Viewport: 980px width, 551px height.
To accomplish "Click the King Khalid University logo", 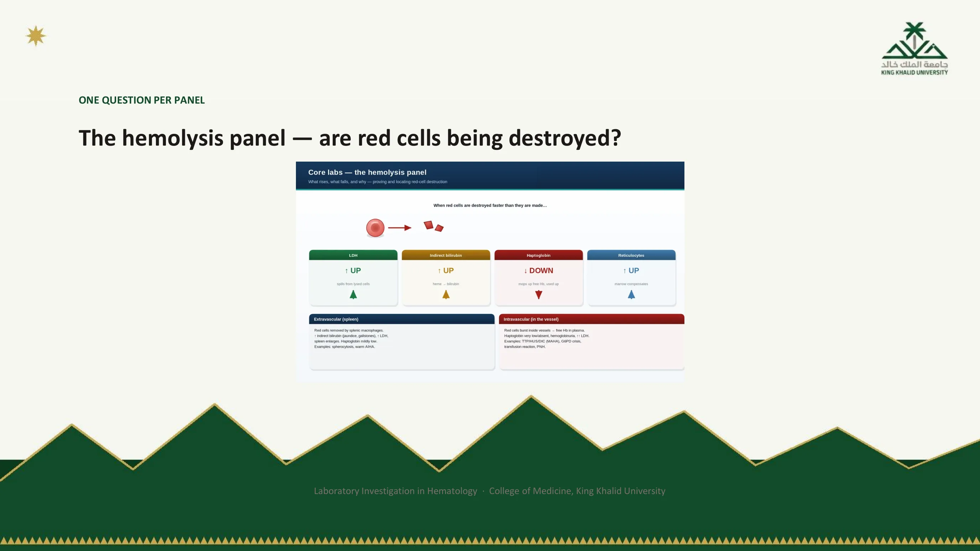I will pos(914,49).
